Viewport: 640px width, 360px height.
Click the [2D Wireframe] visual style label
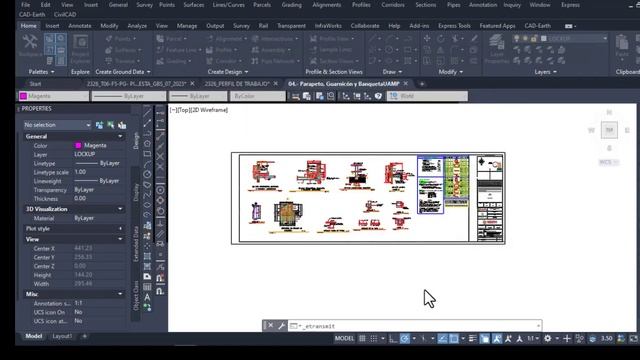coord(208,110)
